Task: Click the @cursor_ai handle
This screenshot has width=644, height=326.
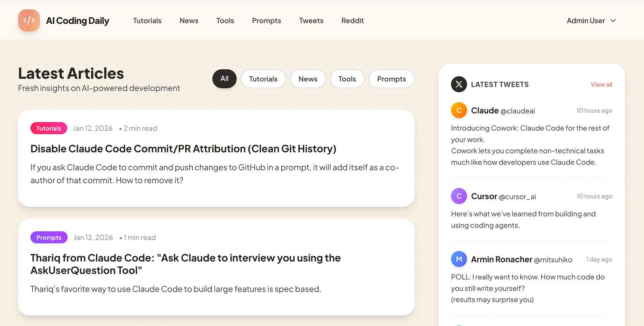Action: [517, 197]
